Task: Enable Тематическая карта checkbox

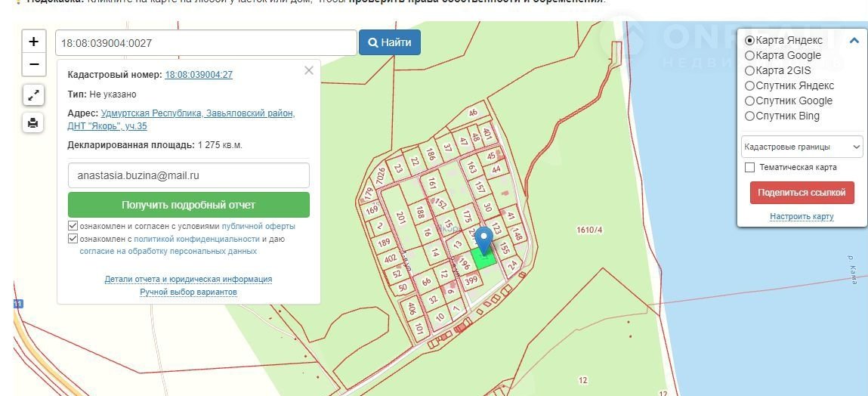Action: click(x=750, y=167)
